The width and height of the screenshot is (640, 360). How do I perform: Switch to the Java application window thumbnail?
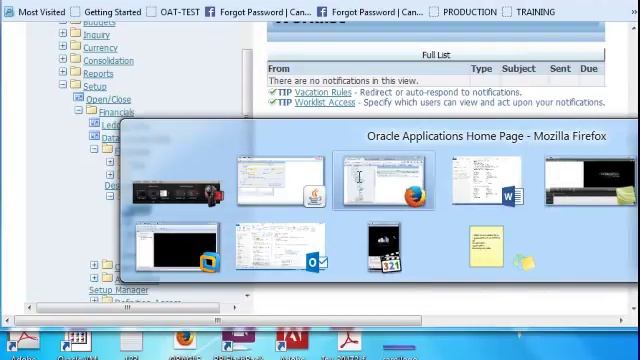click(x=281, y=180)
